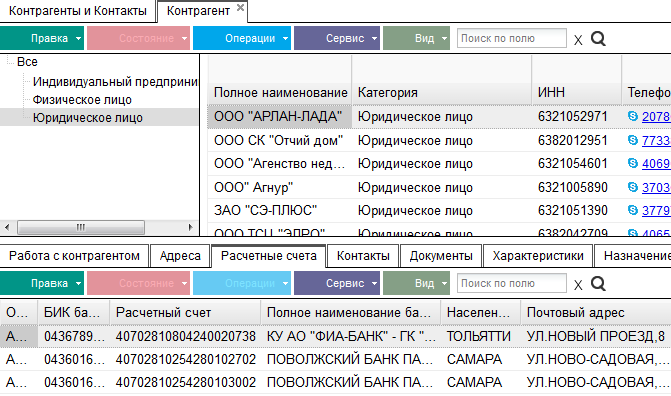Viewport: 671px width, 396px height.
Task: Click Skype icon in ООО СК "Отчий дом" row
Action: click(632, 140)
